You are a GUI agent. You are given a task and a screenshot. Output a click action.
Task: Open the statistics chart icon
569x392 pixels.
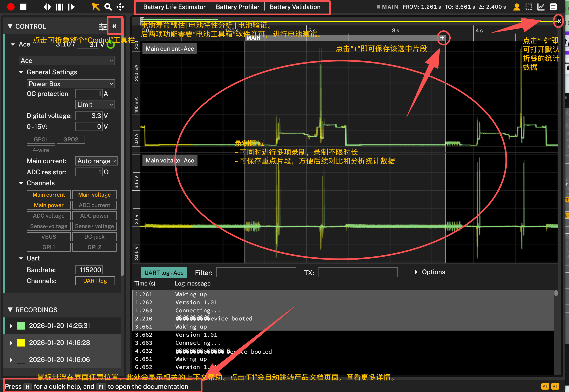point(541,7)
